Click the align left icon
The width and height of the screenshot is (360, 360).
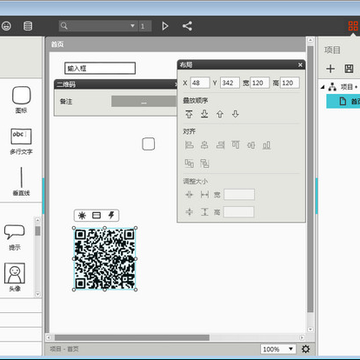(x=189, y=145)
